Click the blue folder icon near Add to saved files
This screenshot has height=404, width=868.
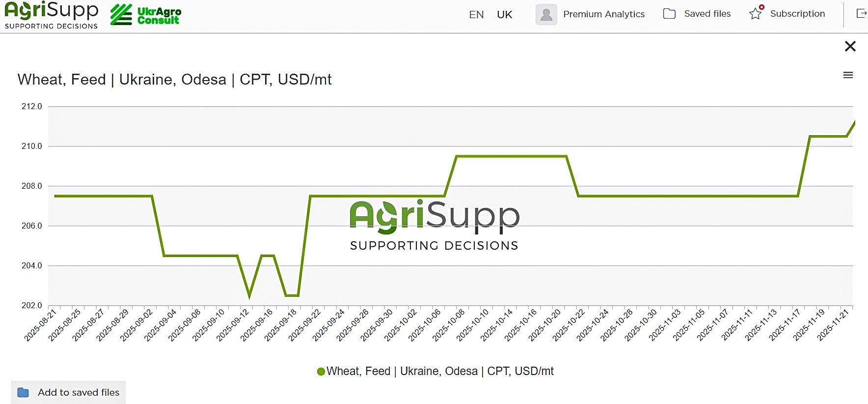coord(23,392)
